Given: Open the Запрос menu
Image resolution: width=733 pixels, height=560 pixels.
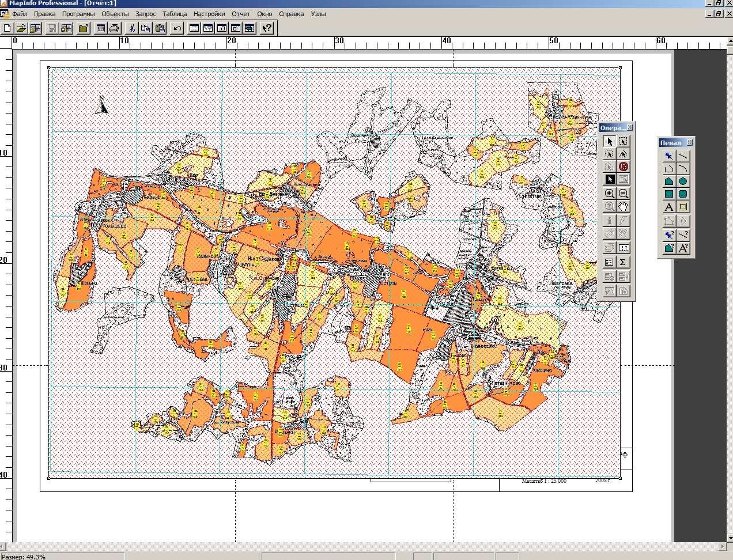Looking at the screenshot, I should pyautogui.click(x=146, y=14).
